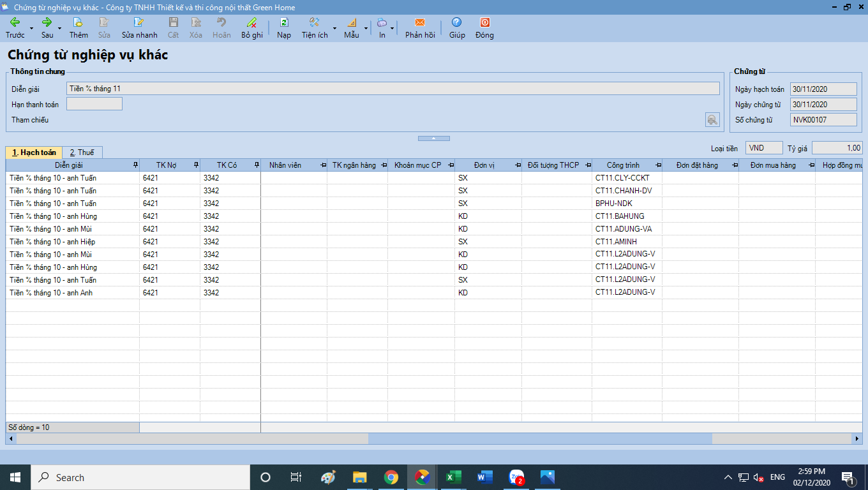Open Google Chrome from the taskbar
Viewport: 868px width, 490px height.
pyautogui.click(x=391, y=477)
